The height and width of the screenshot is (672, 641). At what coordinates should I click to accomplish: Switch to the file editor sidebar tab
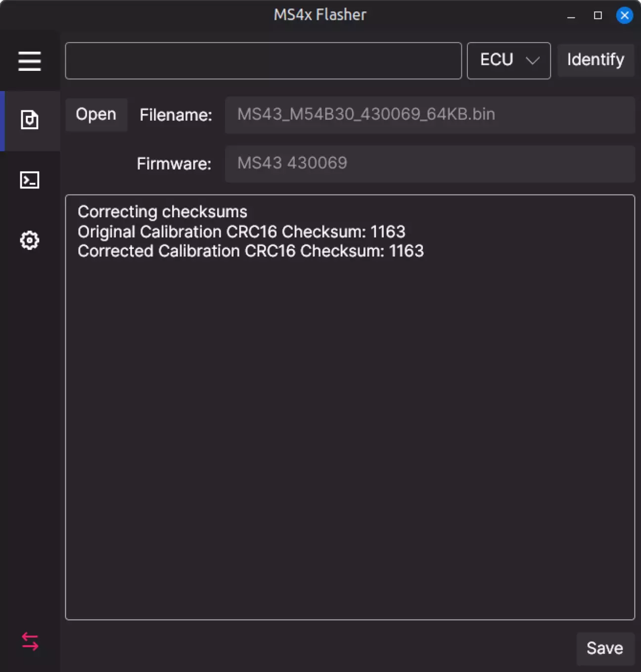click(x=30, y=120)
